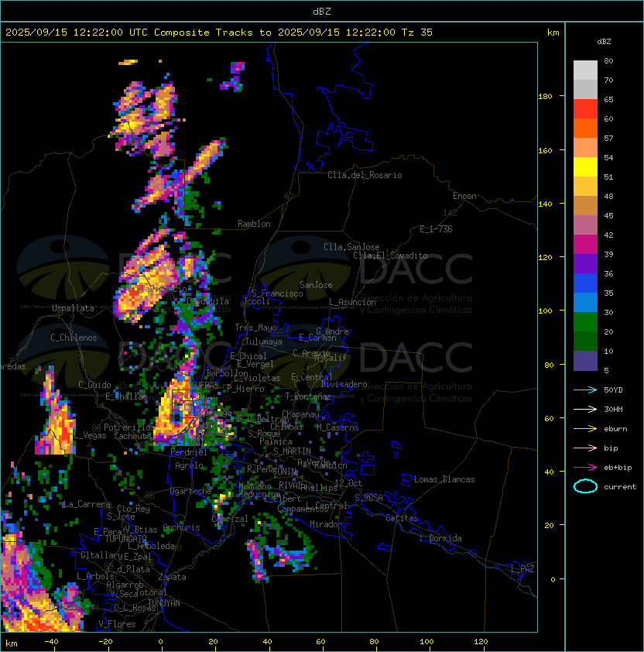This screenshot has height=652, width=644.
Task: Select the pink bip arrow legend symbol
Action: [585, 448]
